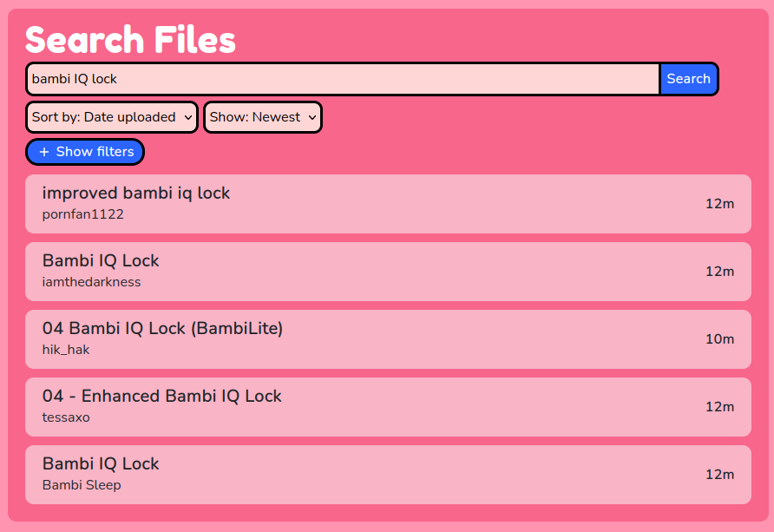The width and height of the screenshot is (774, 532).
Task: Click the uploader name tessaxo
Action: point(66,417)
